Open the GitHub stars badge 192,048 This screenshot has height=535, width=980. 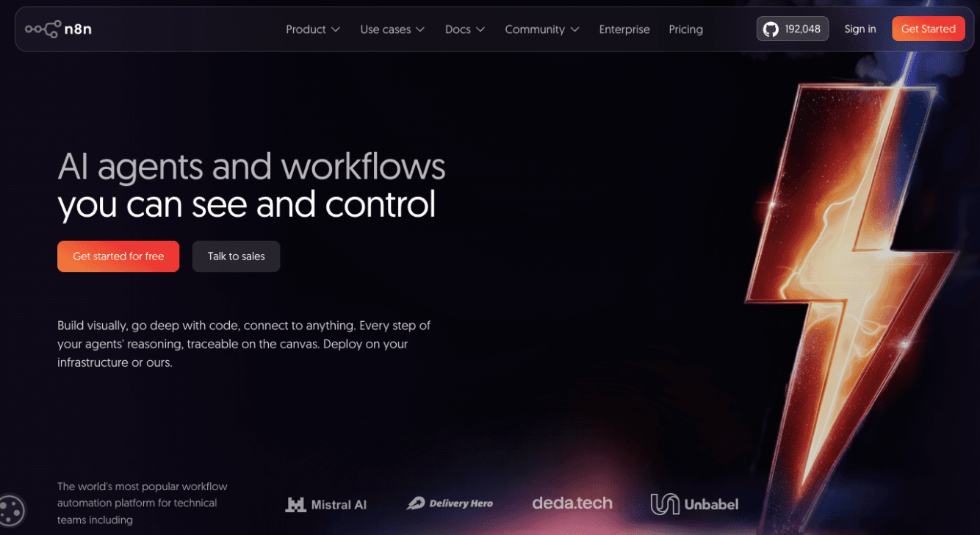(x=793, y=29)
